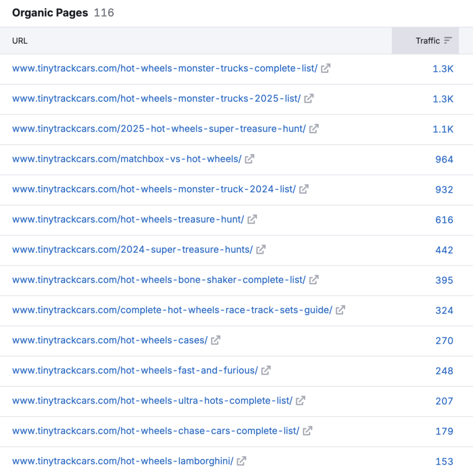Open the 2025-hot-wheels-super-treasure-hunt URL
The width and height of the screenshot is (473, 476).
click(159, 129)
